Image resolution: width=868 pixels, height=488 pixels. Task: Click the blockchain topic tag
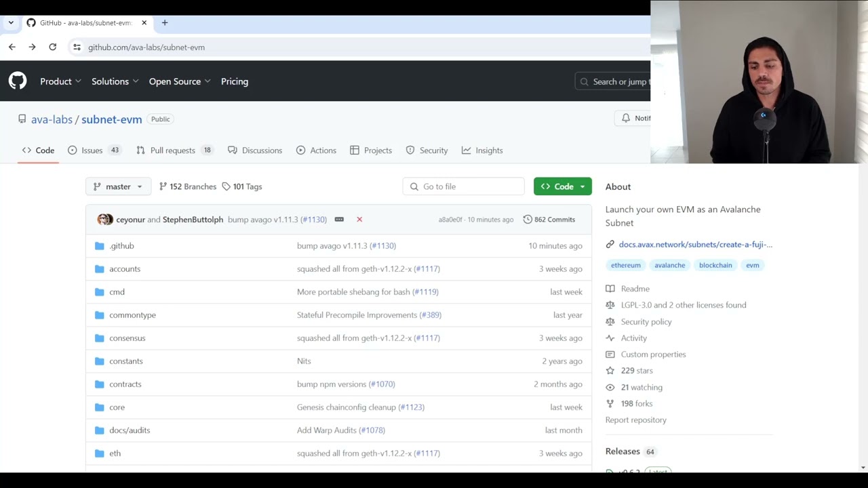pos(715,265)
